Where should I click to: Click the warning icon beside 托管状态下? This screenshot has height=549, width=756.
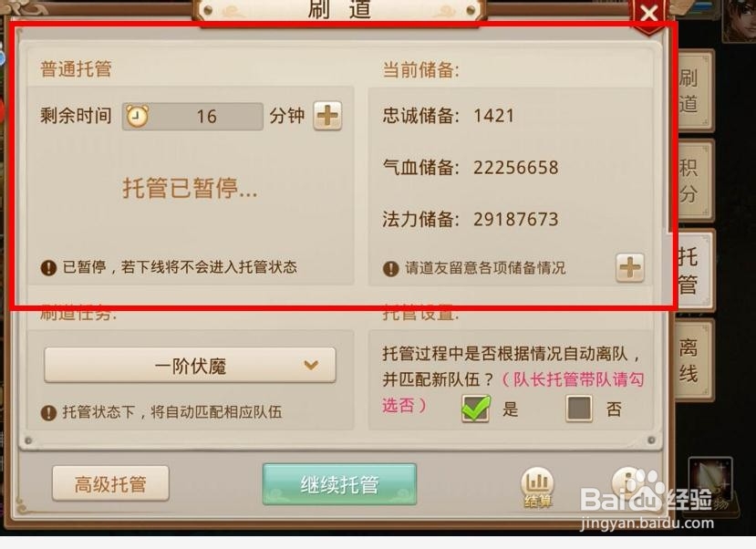(48, 413)
